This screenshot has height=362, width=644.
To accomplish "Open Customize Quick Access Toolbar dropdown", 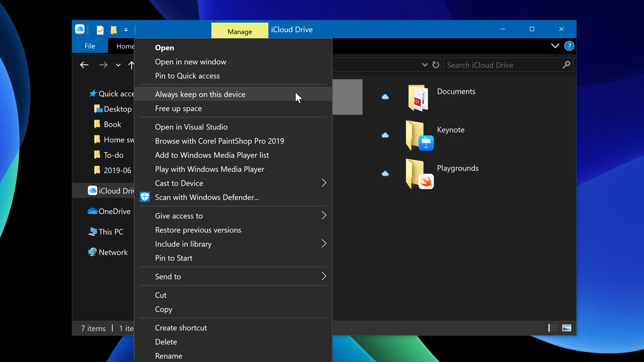I will tap(126, 30).
